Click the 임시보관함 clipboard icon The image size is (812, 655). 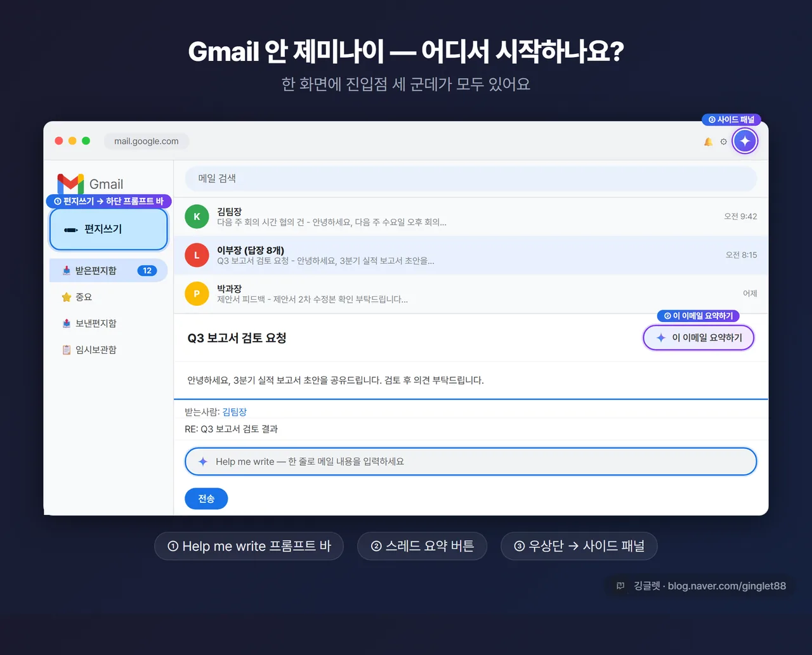67,349
